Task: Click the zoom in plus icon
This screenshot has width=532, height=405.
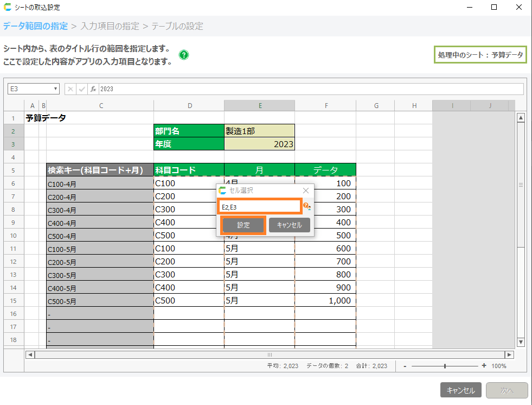Action: (484, 366)
